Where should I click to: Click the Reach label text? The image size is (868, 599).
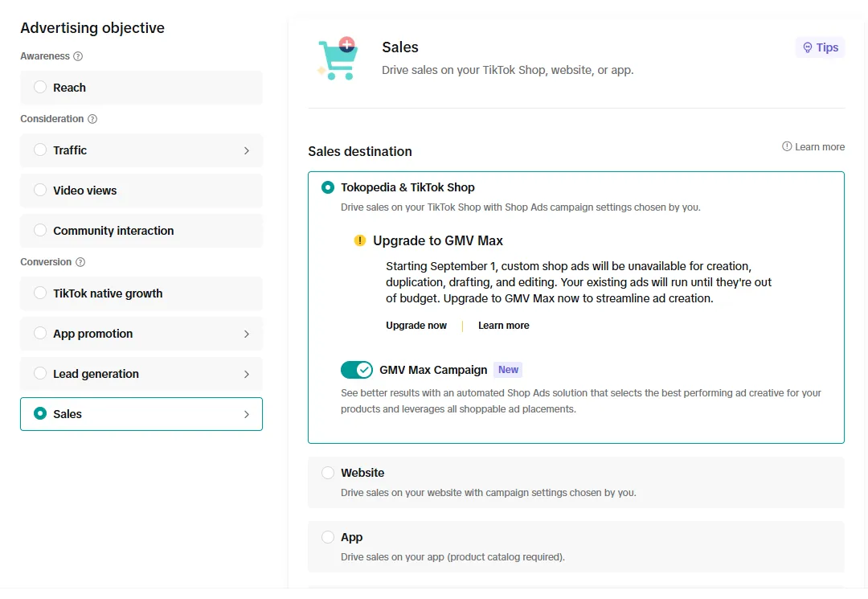(69, 88)
